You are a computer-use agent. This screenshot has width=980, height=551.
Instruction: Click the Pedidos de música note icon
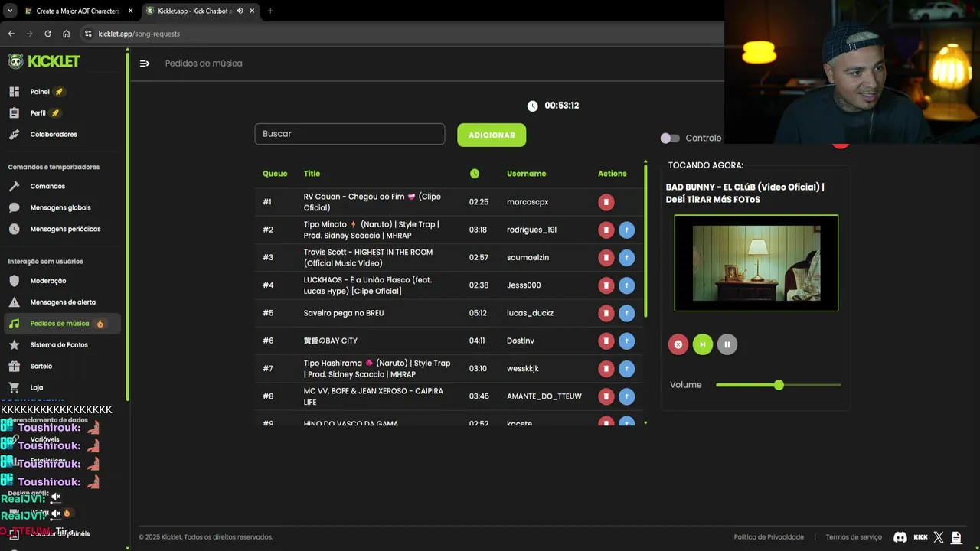14,324
